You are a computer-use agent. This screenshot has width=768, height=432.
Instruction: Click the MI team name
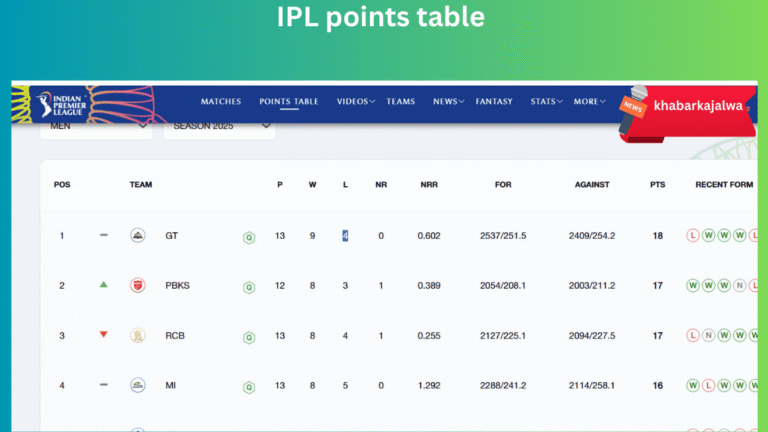point(170,385)
